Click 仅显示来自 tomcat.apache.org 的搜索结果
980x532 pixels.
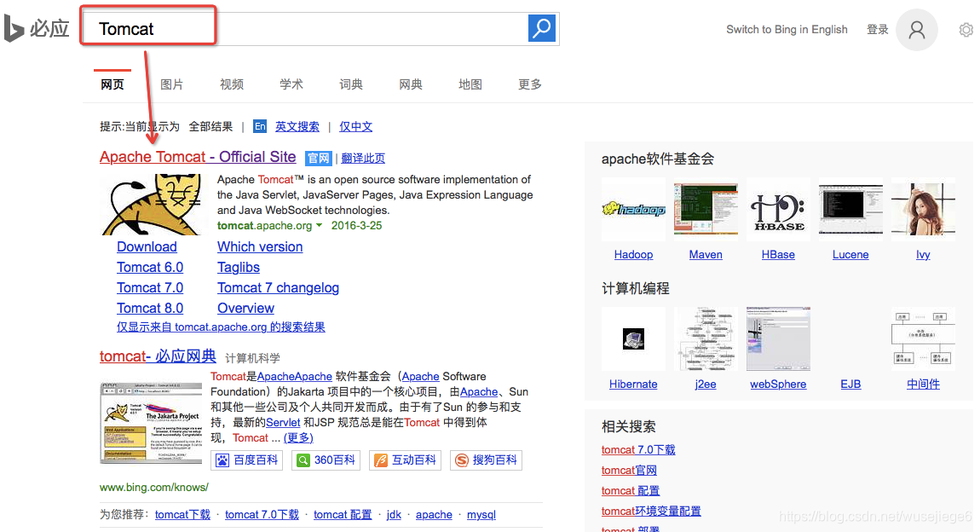221,327
